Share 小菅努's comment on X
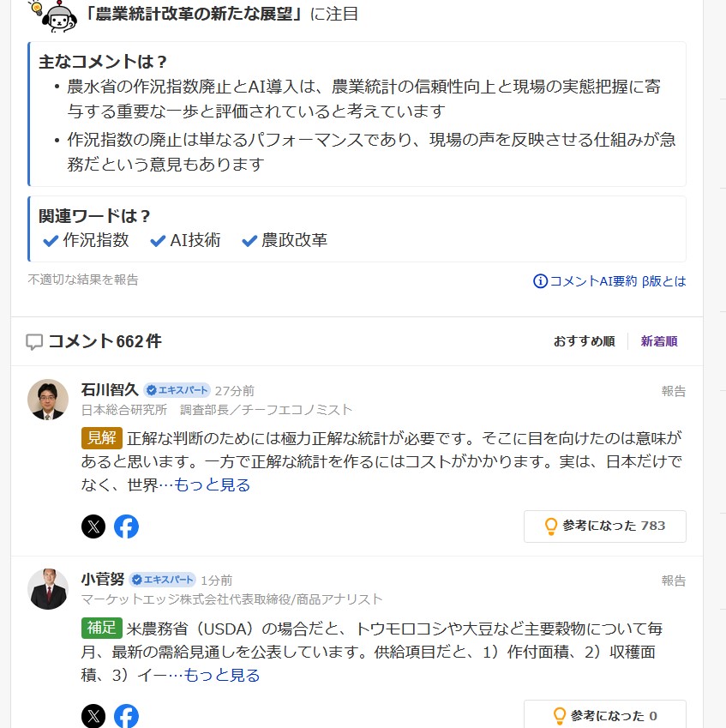The width and height of the screenshot is (726, 728). [x=93, y=716]
